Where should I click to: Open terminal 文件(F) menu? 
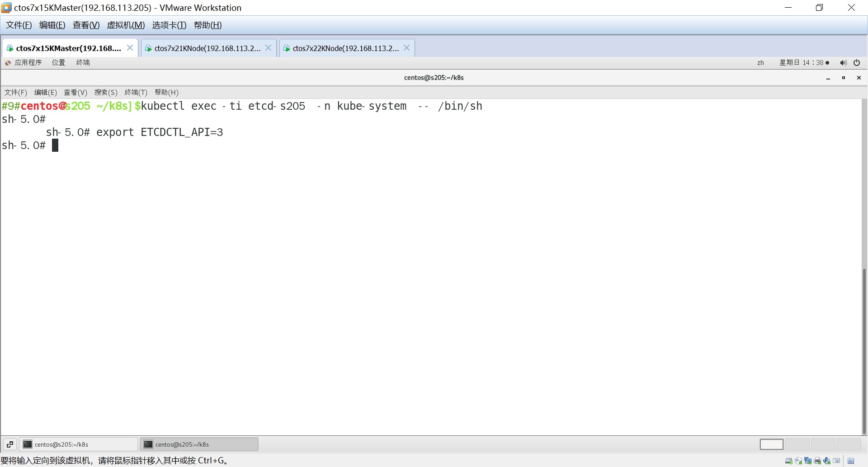16,93
